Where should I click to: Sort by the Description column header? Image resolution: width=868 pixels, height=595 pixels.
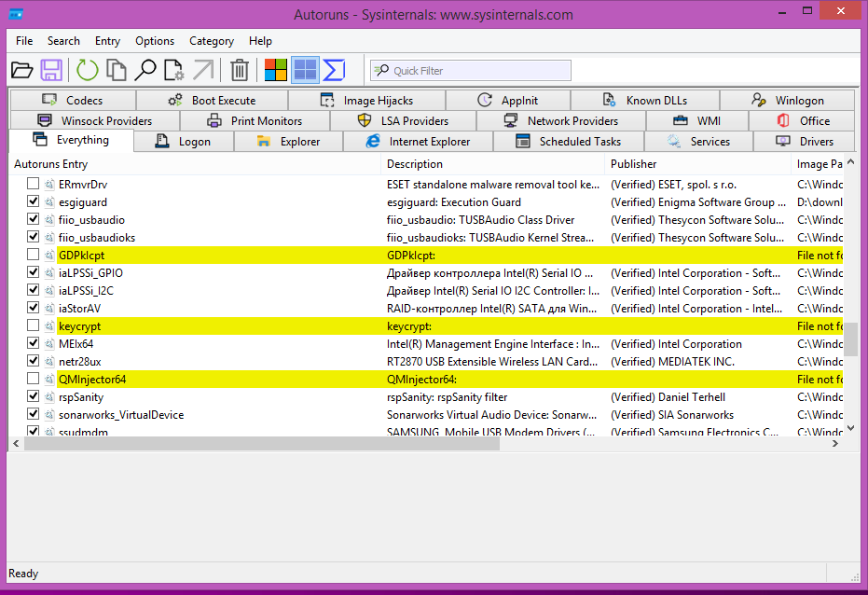click(x=492, y=164)
